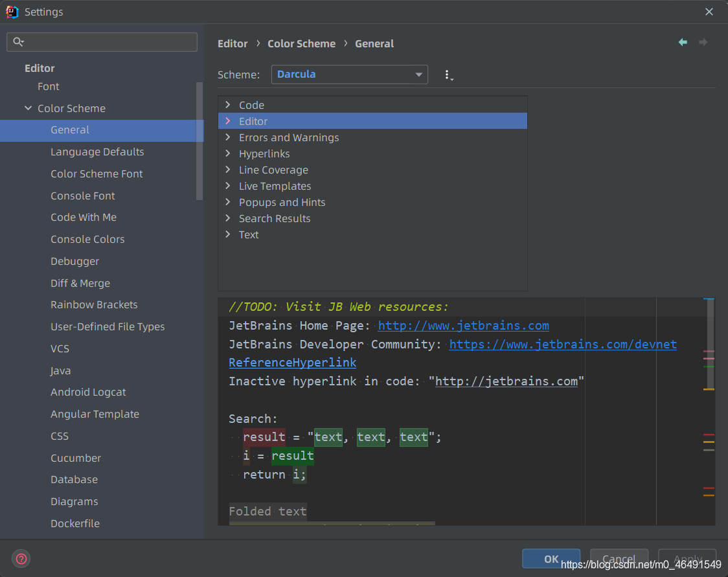Open Angular Template color settings
The image size is (728, 577).
(x=95, y=414)
